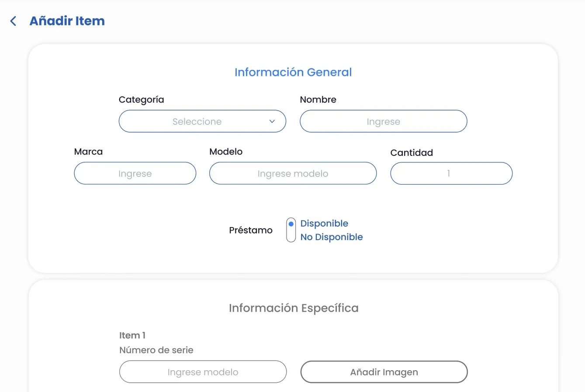Viewport: 585px width, 392px height.
Task: Click the Información General section title
Action: click(293, 72)
